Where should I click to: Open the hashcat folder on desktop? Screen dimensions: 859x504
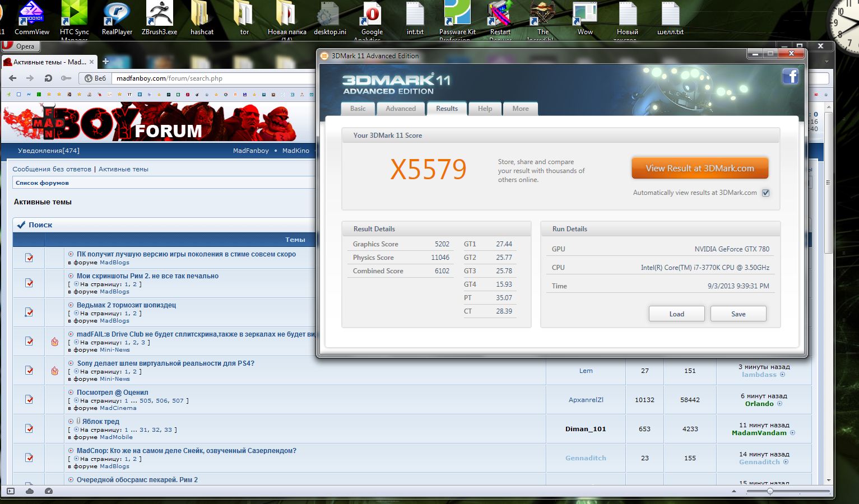(x=201, y=18)
